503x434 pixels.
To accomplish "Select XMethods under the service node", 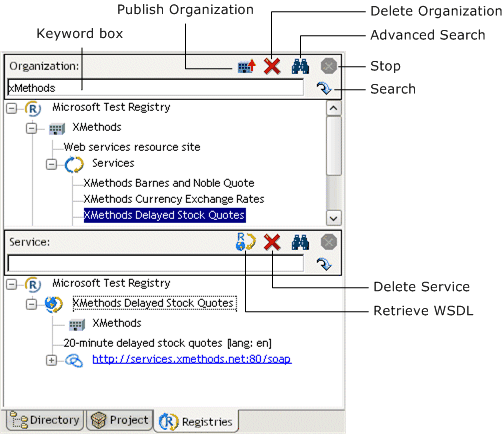I will [117, 323].
